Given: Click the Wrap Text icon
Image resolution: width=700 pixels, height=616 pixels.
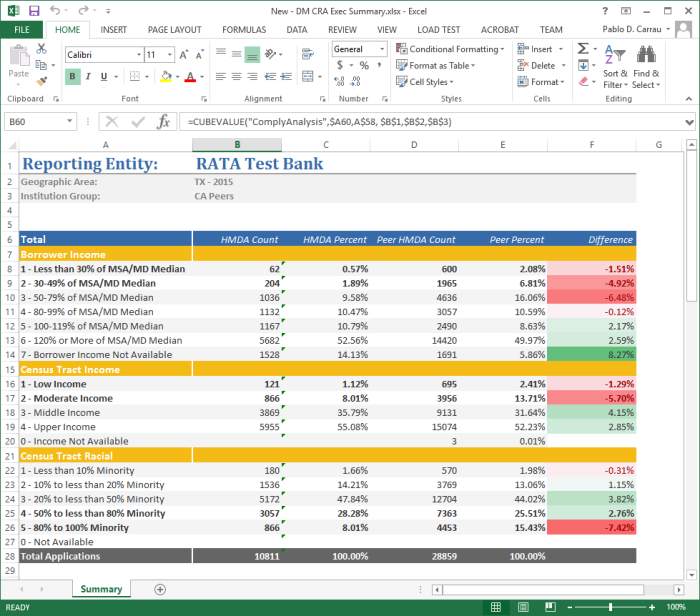Looking at the screenshot, I should [x=308, y=54].
